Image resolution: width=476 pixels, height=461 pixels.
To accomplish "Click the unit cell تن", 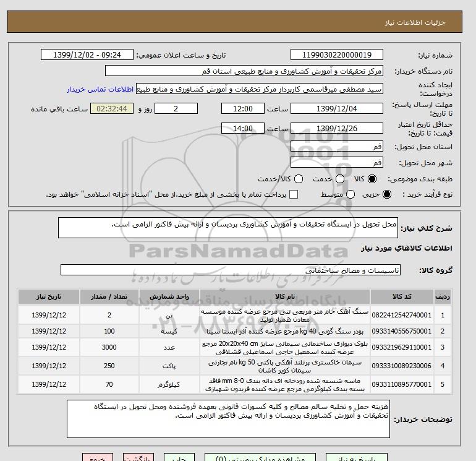I will [x=169, y=315].
